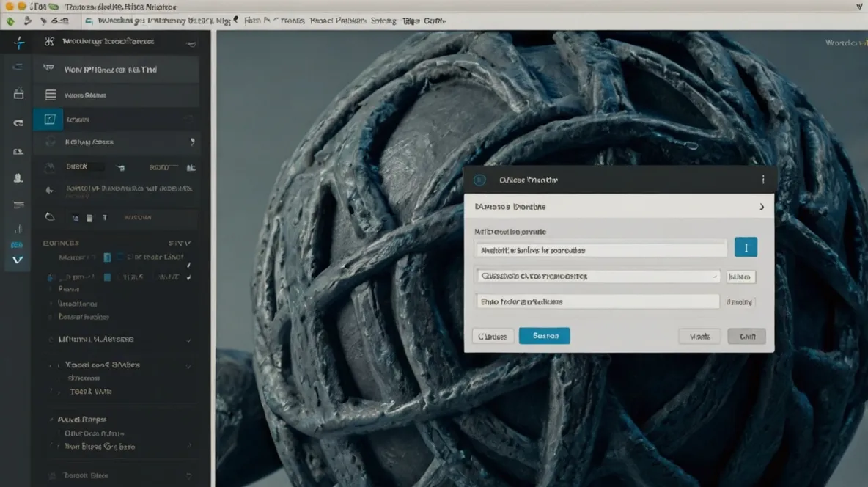Click the icon beside side panel header title
The width and height of the screenshot is (868, 487).
(x=49, y=42)
